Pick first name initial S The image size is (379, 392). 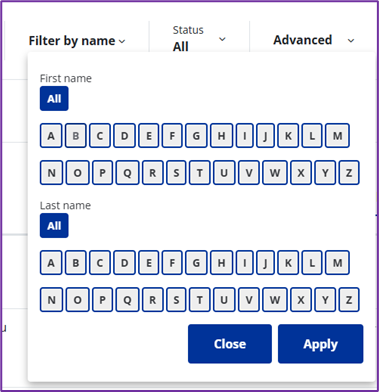(176, 173)
